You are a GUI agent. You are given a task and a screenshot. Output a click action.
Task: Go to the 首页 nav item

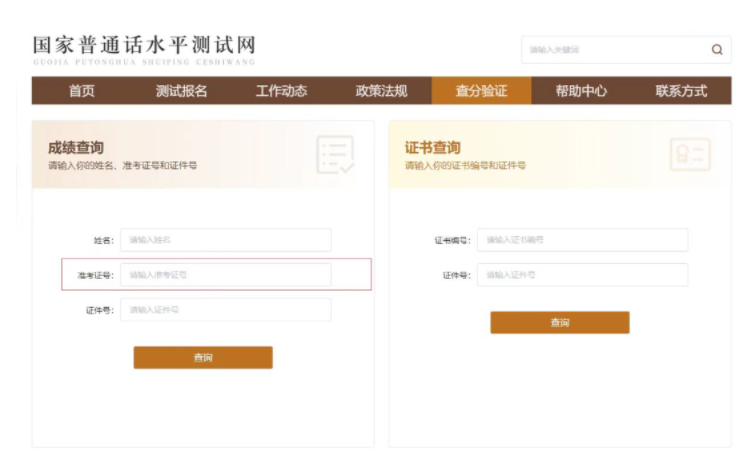(82, 91)
